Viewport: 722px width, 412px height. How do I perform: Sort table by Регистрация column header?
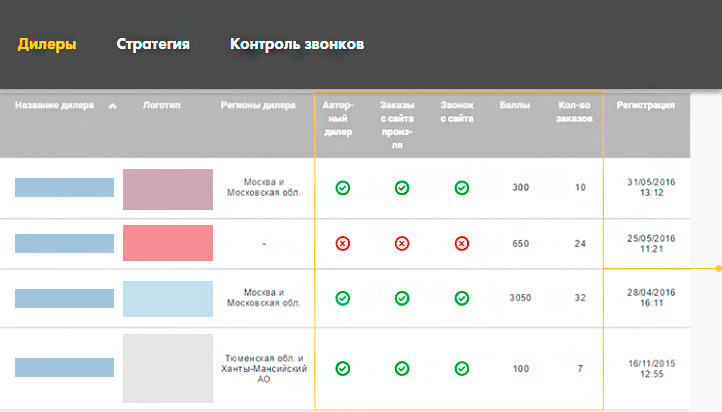[645, 104]
